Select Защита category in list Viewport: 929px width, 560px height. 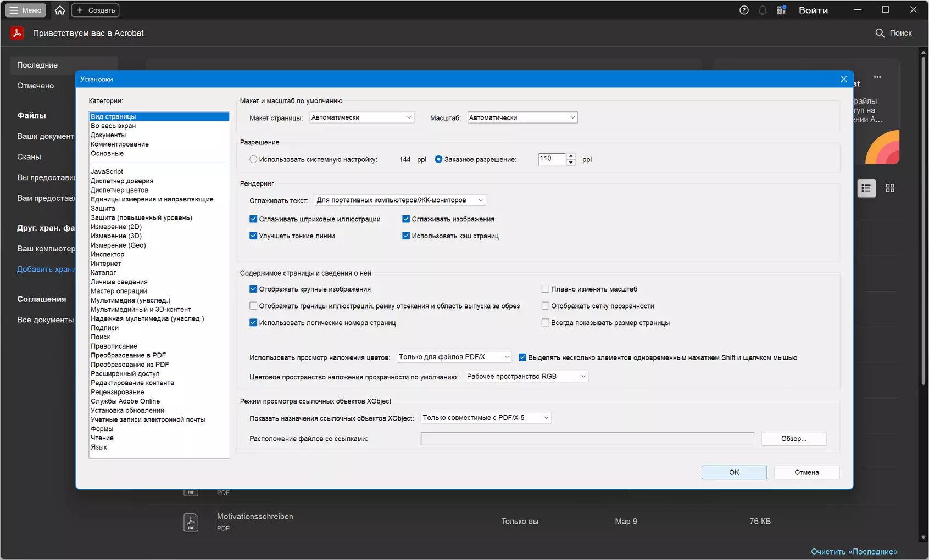coord(103,209)
